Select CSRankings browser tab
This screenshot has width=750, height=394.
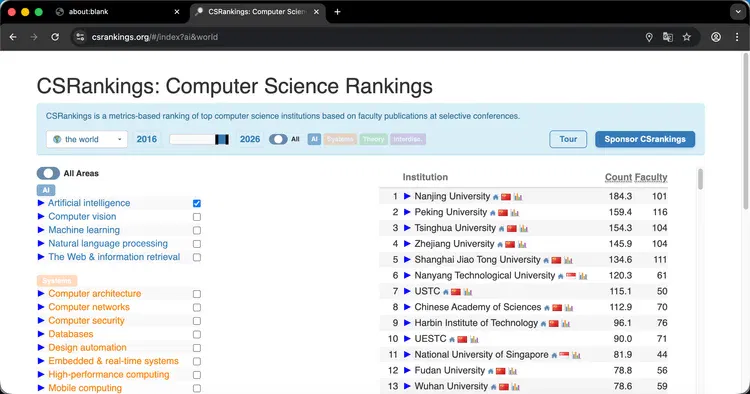pyautogui.click(x=257, y=12)
